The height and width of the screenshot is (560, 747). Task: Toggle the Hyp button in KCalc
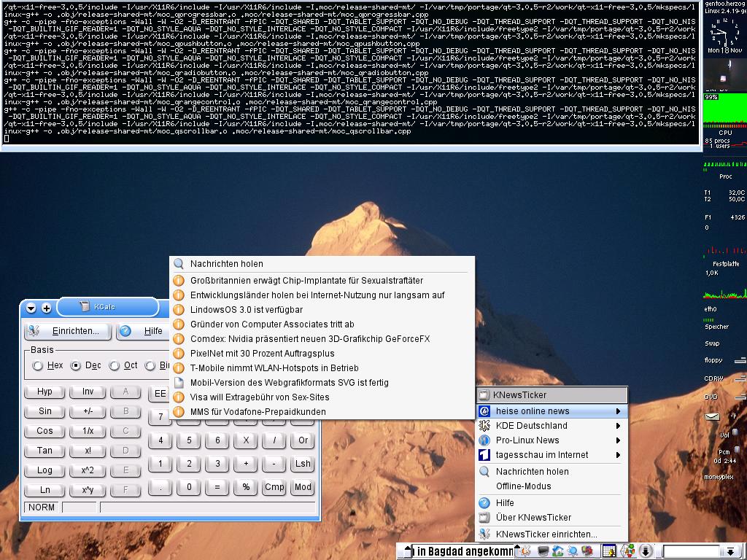pos(44,392)
